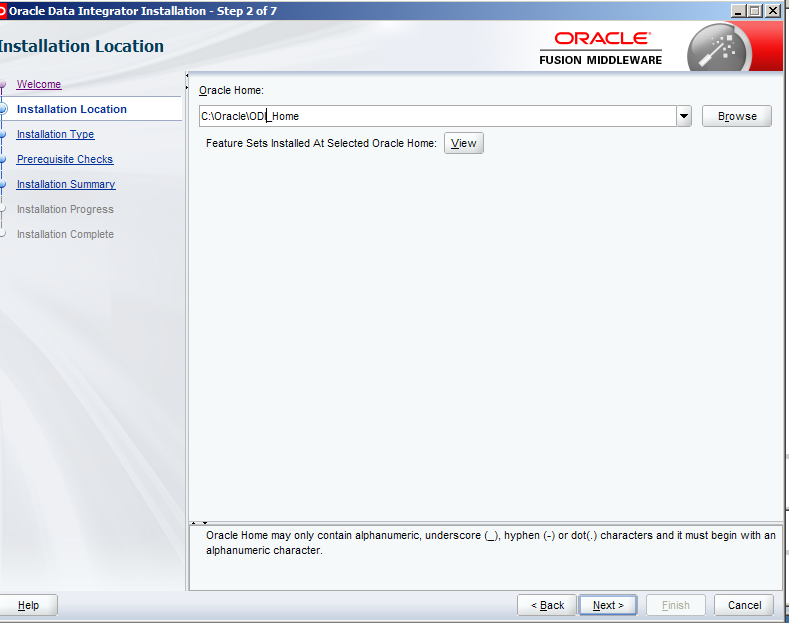Image resolution: width=789 pixels, height=623 pixels.
Task: Click the Oracle icon in the title bar
Action: tap(3, 11)
